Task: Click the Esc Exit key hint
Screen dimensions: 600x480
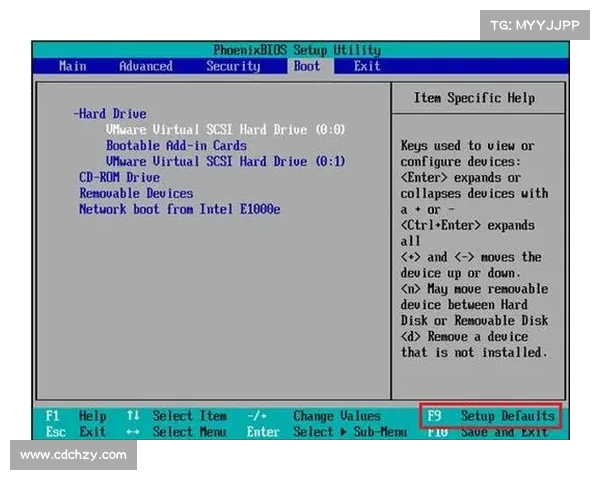Action: (x=76, y=432)
